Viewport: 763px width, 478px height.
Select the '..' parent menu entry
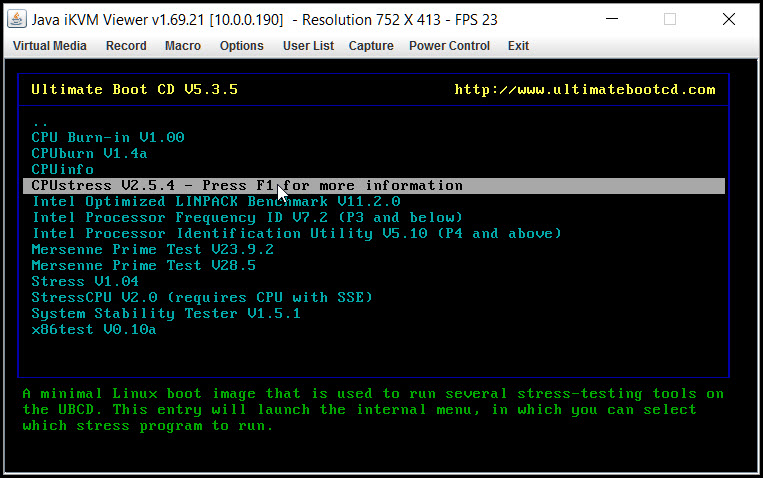coord(40,122)
